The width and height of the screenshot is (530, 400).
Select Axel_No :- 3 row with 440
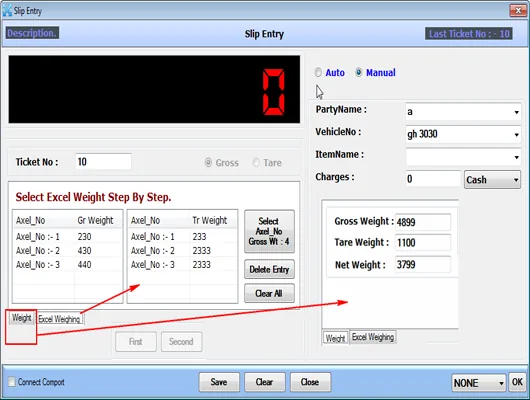coord(68,264)
